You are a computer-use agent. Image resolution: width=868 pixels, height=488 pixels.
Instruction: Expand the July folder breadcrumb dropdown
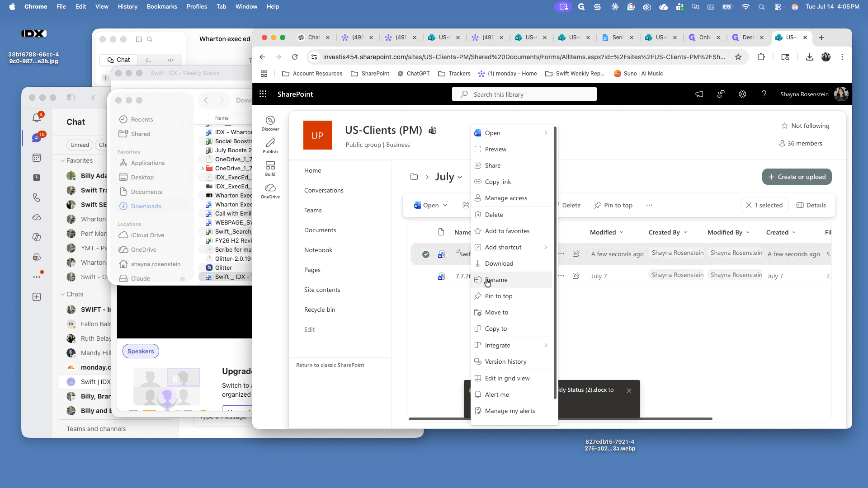tap(460, 177)
